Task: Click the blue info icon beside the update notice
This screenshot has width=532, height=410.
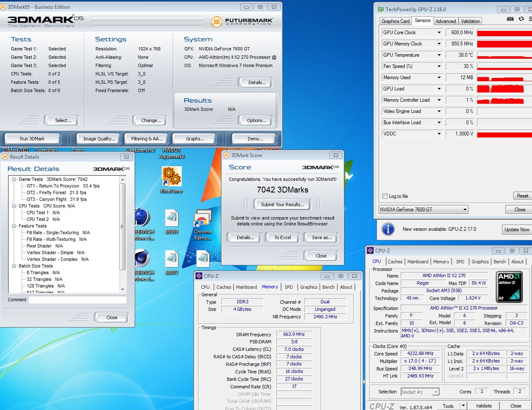Action: pos(388,229)
